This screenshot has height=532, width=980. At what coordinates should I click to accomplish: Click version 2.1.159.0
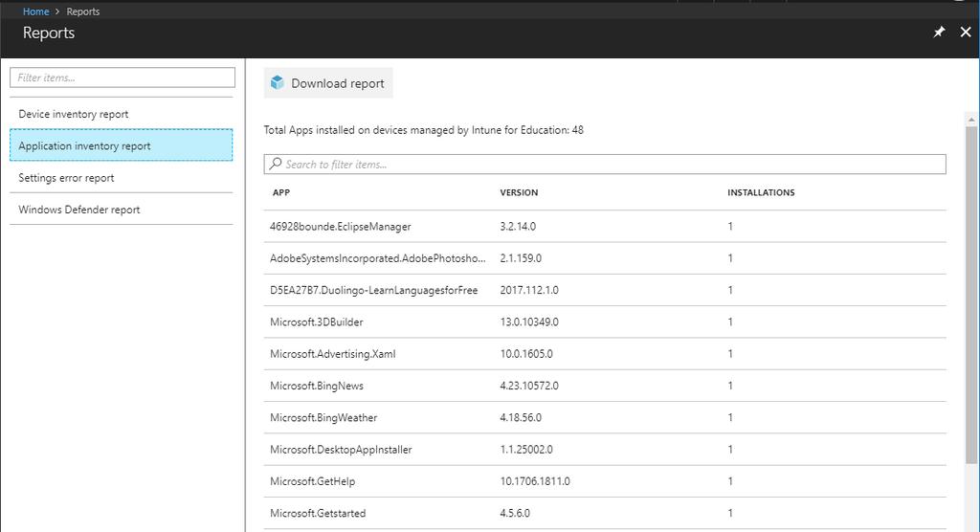521,258
